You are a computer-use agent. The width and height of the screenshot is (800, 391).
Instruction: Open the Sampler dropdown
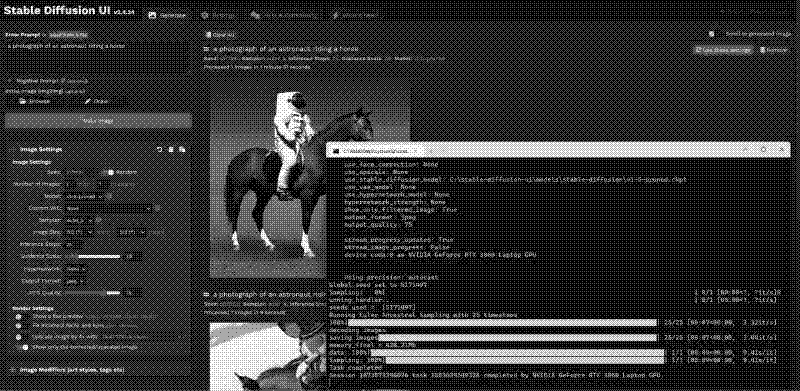click(79, 220)
